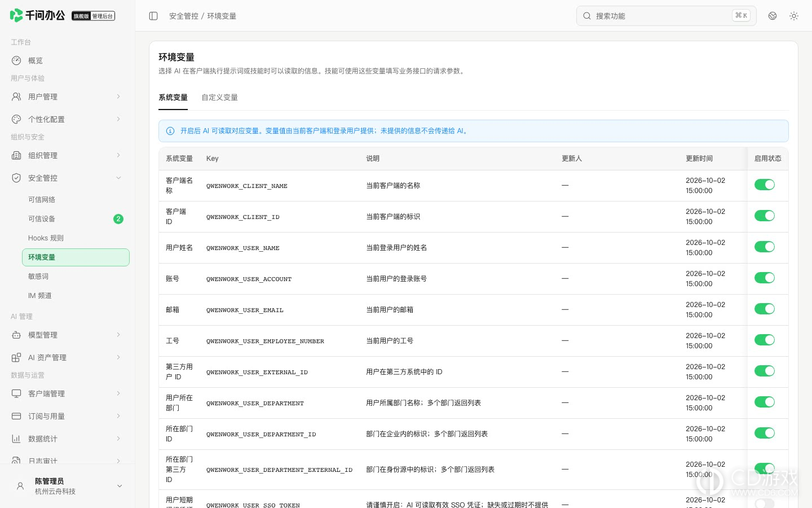812x508 pixels.
Task: Focus the 搜索功能 search box
Action: point(666,16)
